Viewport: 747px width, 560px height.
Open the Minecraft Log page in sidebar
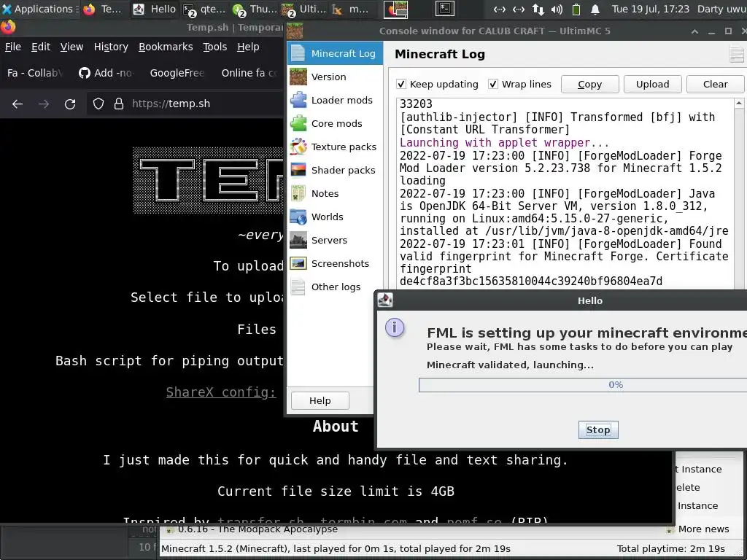pyautogui.click(x=335, y=53)
